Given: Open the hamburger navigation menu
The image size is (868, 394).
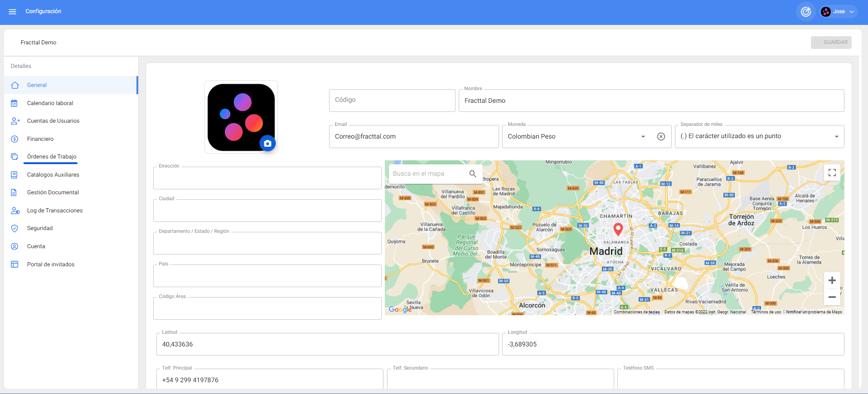Looking at the screenshot, I should pos(12,12).
